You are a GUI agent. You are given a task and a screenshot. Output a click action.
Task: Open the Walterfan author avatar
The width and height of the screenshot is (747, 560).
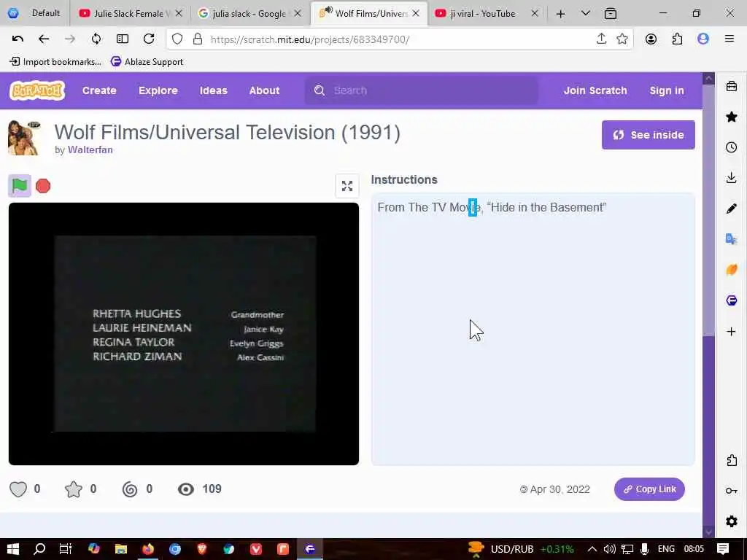pos(24,138)
